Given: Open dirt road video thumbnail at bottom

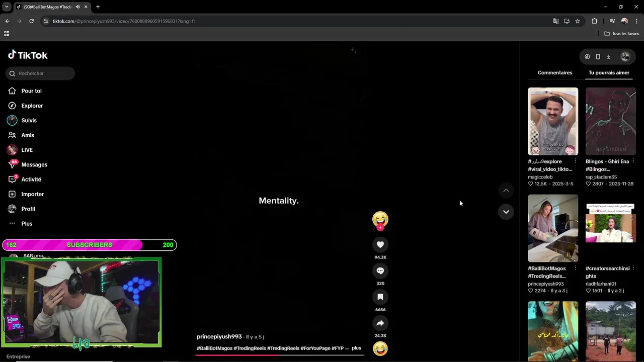Looking at the screenshot, I should 611,331.
